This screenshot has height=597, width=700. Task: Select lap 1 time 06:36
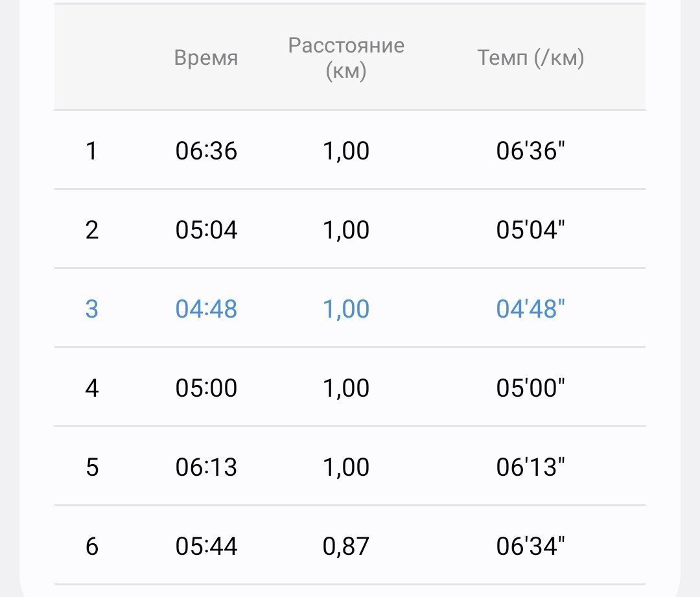pyautogui.click(x=206, y=150)
